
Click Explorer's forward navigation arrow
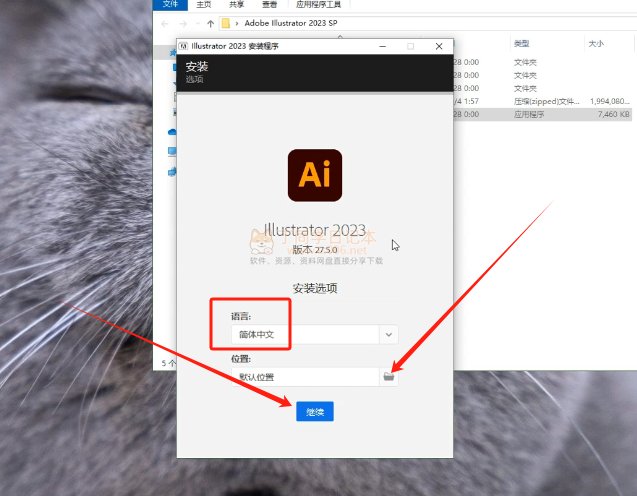pos(183,24)
